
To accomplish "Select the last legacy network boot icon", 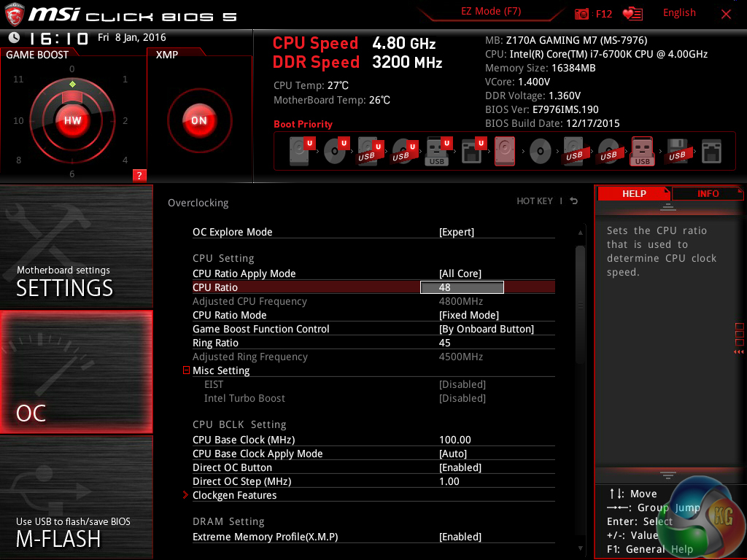I will click(x=711, y=152).
